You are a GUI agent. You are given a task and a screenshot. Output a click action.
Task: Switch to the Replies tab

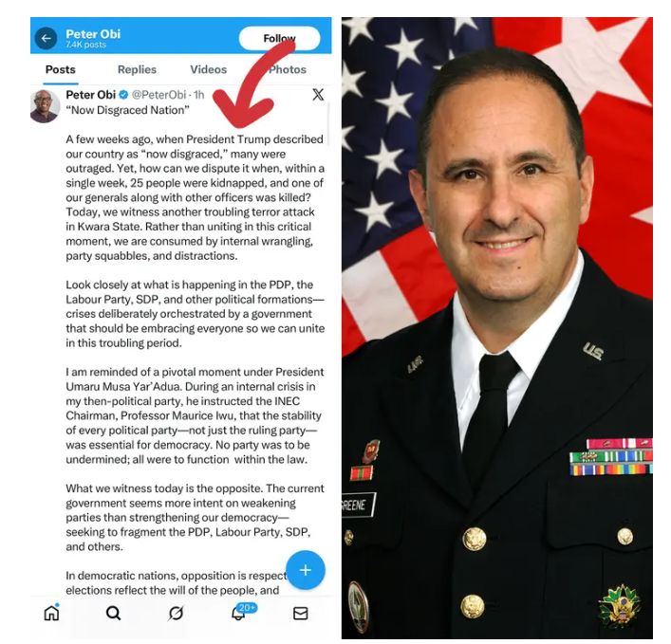(x=137, y=69)
